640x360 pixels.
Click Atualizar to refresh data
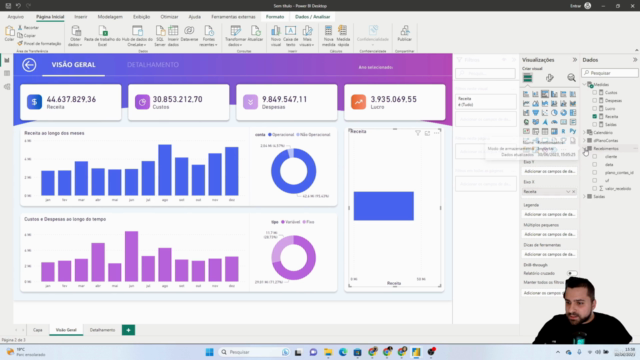[x=256, y=34]
